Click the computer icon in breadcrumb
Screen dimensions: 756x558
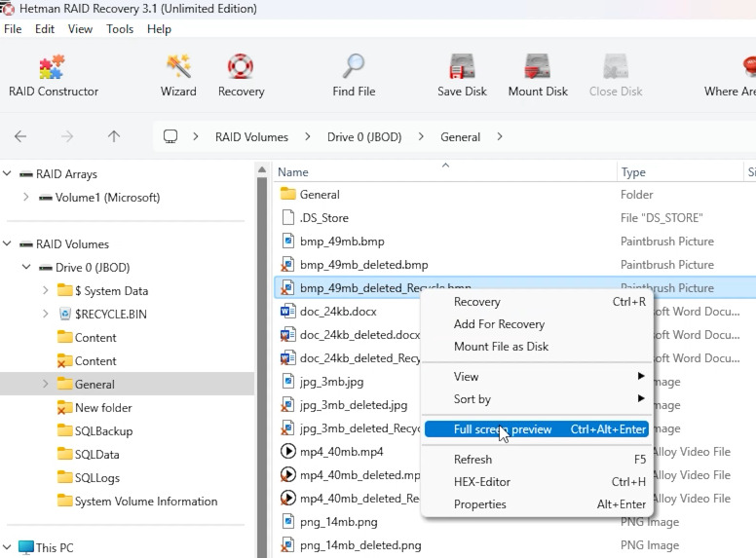[x=170, y=137]
